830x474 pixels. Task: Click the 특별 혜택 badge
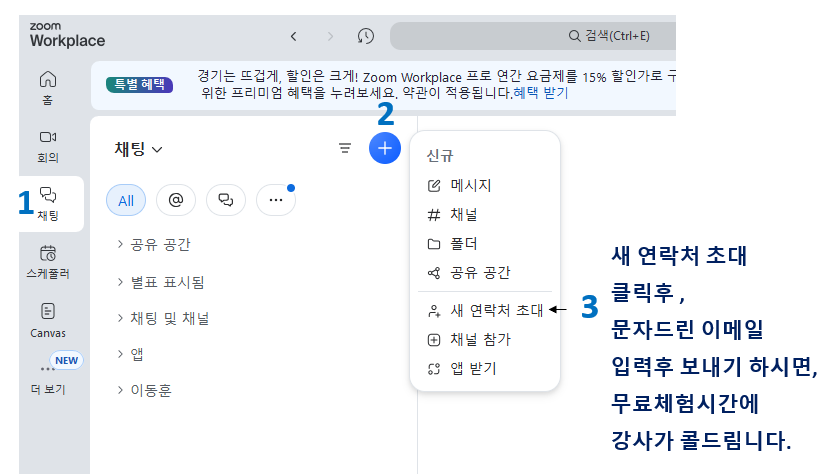(140, 85)
